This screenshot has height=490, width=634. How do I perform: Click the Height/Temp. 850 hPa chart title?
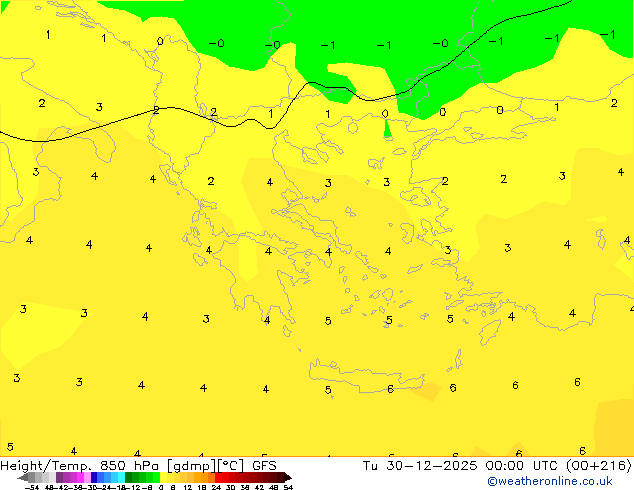(79, 466)
